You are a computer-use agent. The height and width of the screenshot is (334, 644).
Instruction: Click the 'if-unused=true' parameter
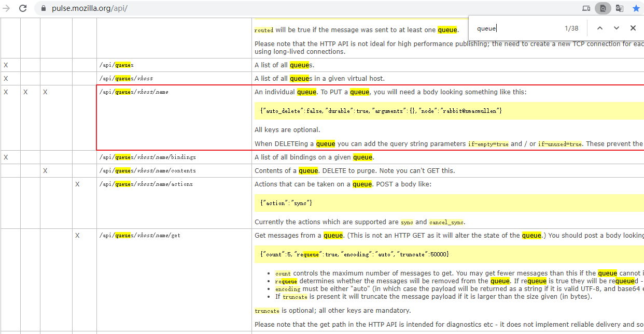560,144
